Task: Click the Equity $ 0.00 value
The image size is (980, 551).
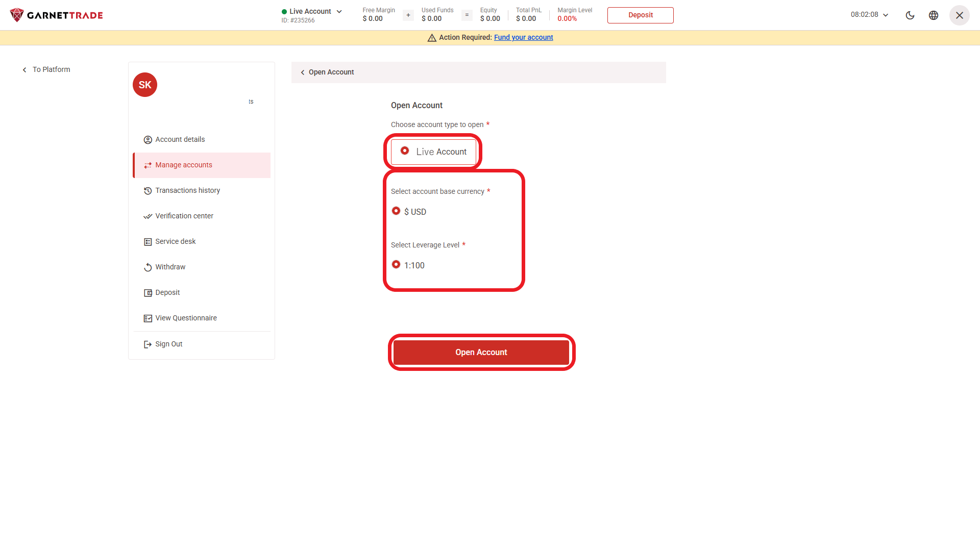Action: coord(490,19)
